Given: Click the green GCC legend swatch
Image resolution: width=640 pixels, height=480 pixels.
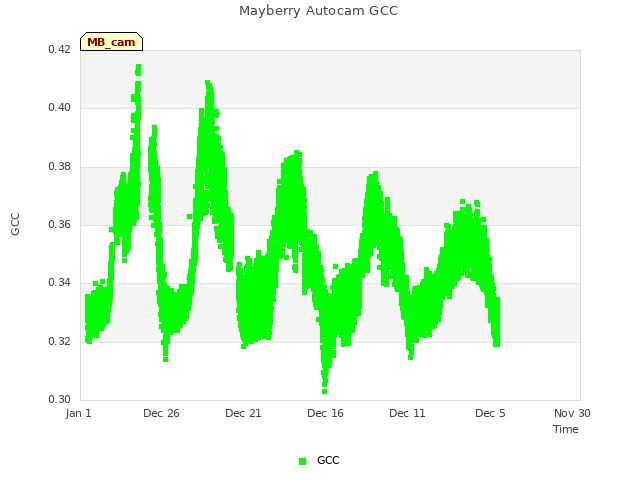Looking at the screenshot, I should (302, 461).
